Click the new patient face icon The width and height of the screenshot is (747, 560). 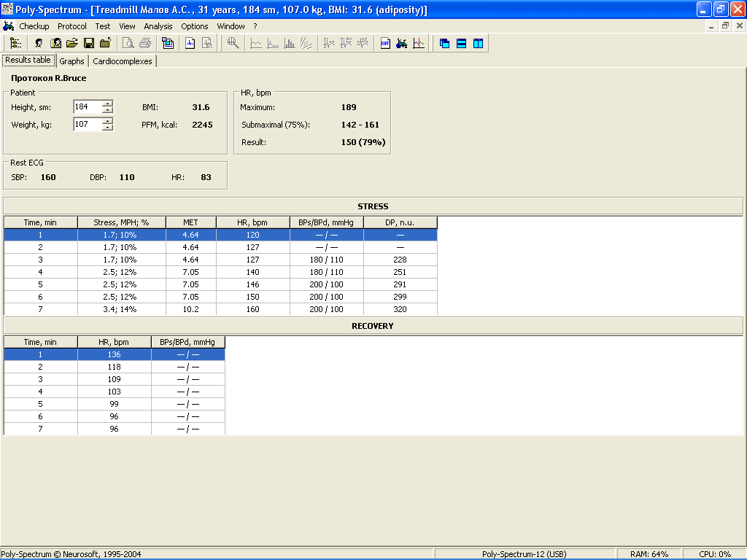click(39, 43)
